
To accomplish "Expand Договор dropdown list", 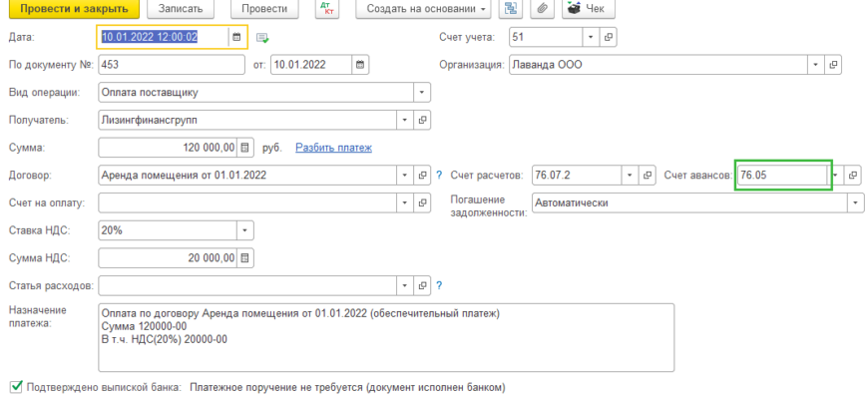I will tap(405, 176).
